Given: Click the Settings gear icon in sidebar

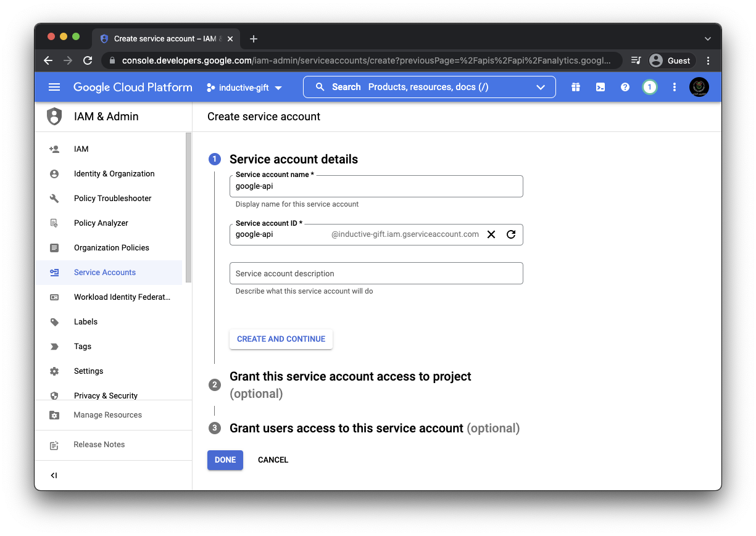Looking at the screenshot, I should tap(54, 371).
